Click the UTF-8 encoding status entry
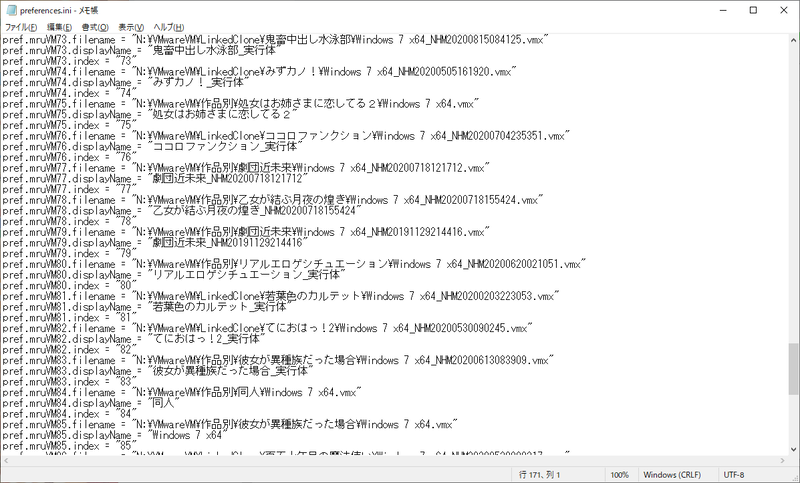Screen dimensions: 800x483 click(734, 475)
